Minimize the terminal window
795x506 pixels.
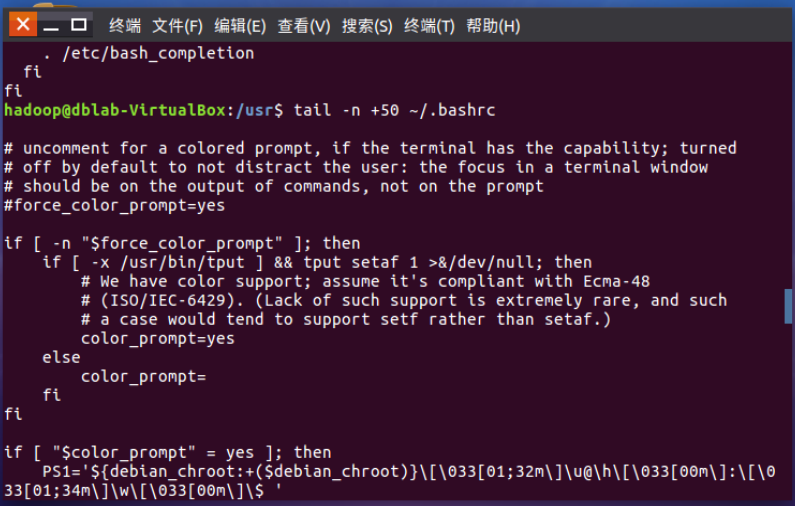pyautogui.click(x=51, y=24)
